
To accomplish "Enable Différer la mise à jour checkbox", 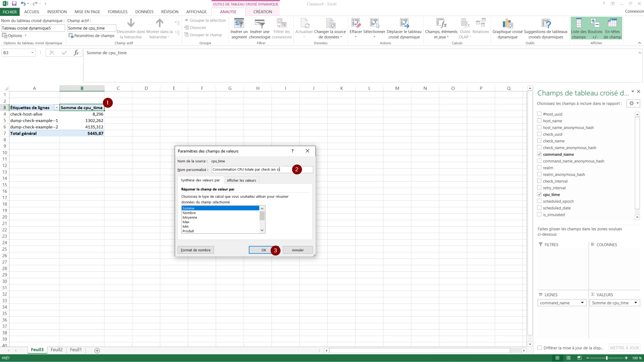I will point(539,348).
